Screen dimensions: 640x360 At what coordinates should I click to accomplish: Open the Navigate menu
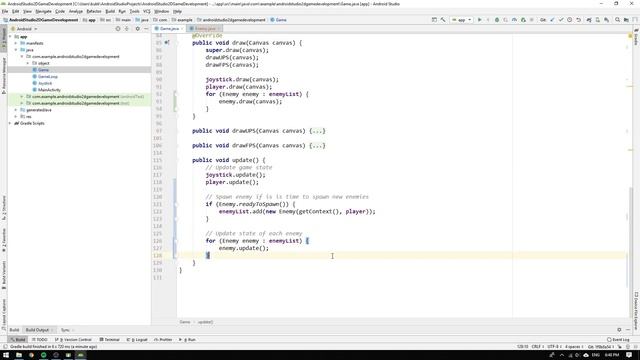click(43, 11)
